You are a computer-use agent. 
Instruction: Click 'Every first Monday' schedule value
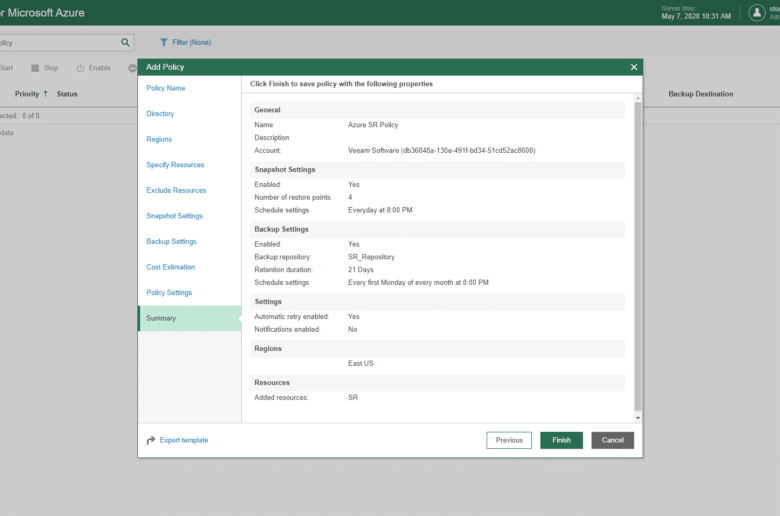[418, 283]
